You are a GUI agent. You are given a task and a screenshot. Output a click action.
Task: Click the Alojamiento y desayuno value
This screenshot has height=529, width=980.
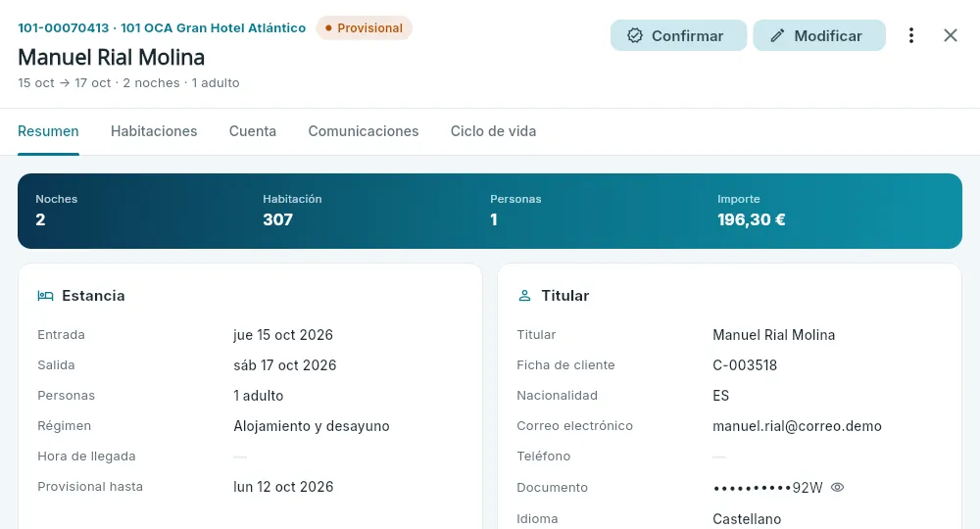click(x=312, y=426)
